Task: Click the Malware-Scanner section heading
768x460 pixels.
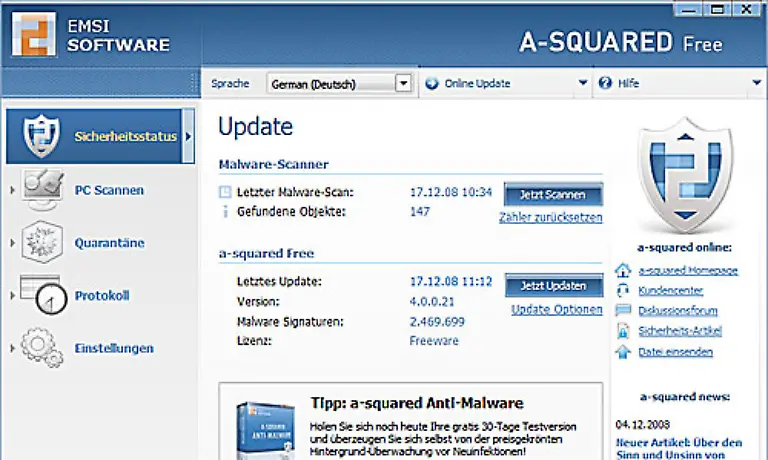Action: [273, 164]
